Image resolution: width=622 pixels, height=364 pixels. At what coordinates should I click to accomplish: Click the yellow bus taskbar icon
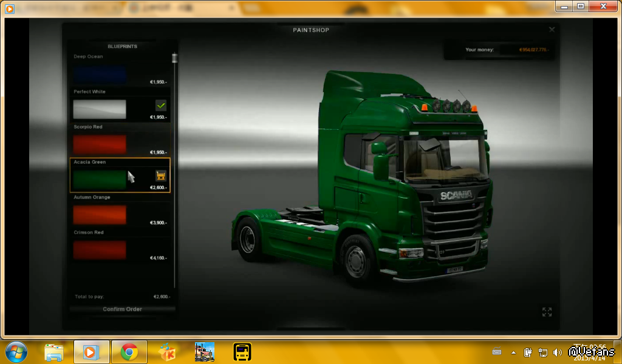pyautogui.click(x=242, y=352)
